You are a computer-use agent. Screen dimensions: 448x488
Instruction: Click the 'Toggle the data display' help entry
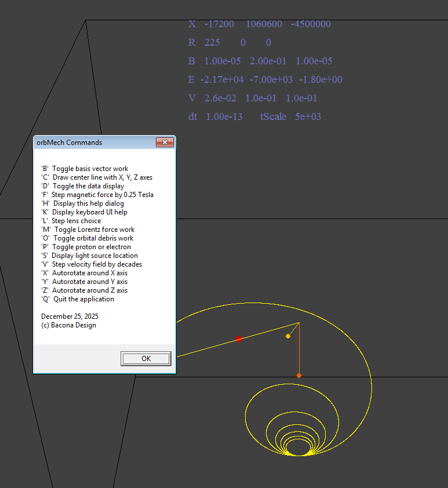(82, 186)
